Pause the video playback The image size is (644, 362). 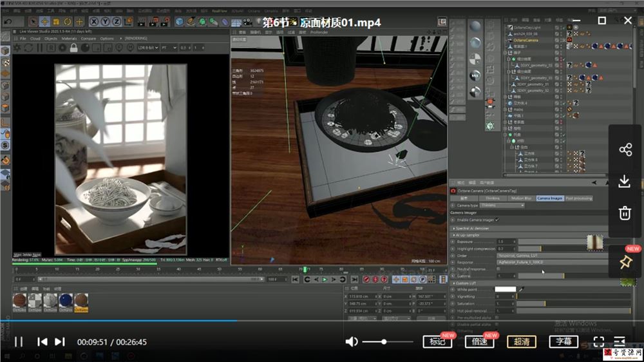coord(19,342)
